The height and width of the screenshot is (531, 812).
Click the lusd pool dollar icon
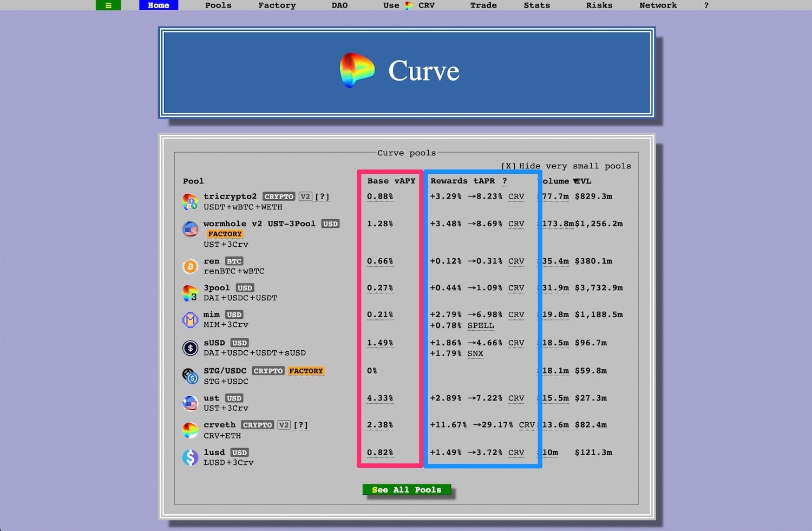190,458
